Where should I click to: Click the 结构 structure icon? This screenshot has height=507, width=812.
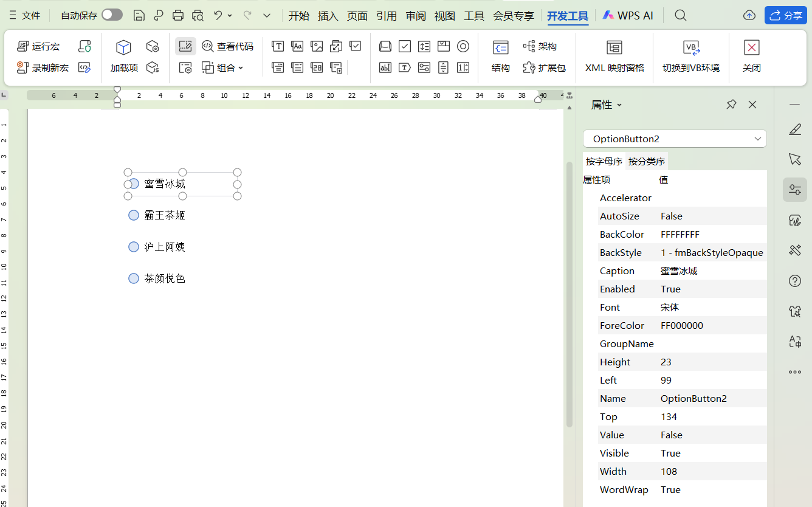(x=501, y=48)
